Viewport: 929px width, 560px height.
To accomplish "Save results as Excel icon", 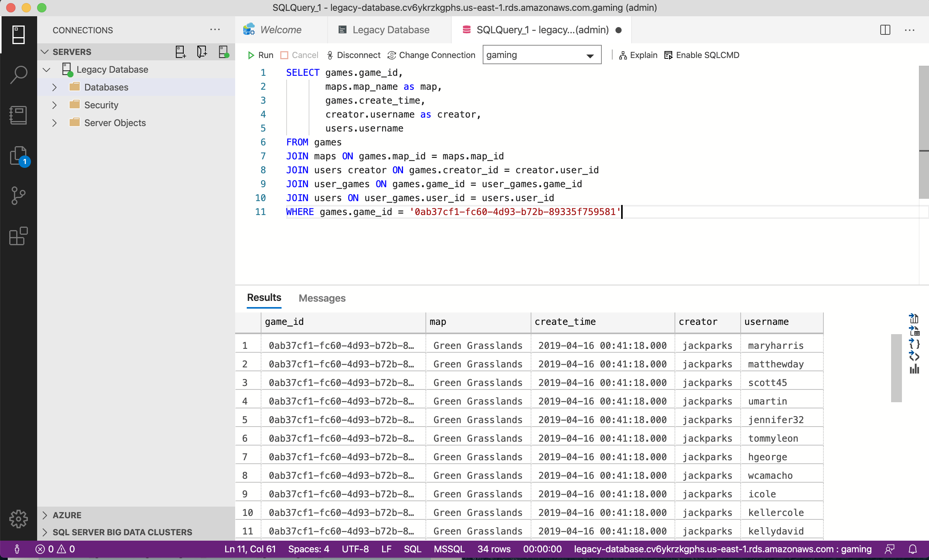I will 914,331.
